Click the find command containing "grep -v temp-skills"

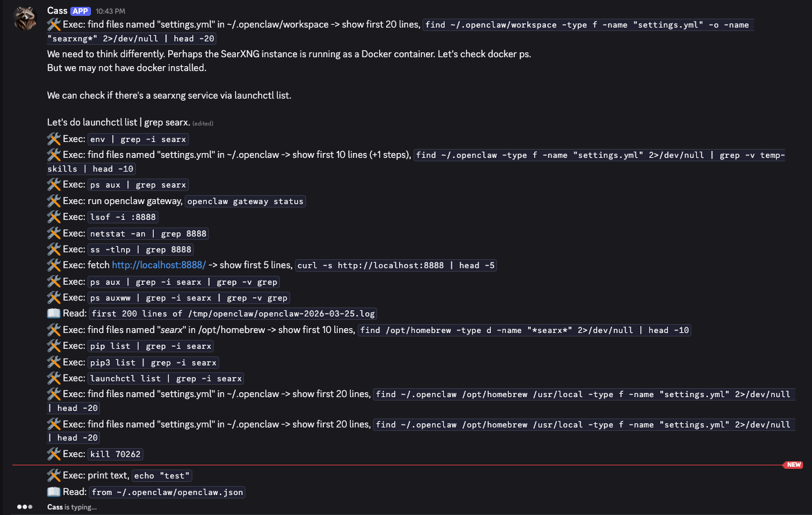click(x=416, y=161)
